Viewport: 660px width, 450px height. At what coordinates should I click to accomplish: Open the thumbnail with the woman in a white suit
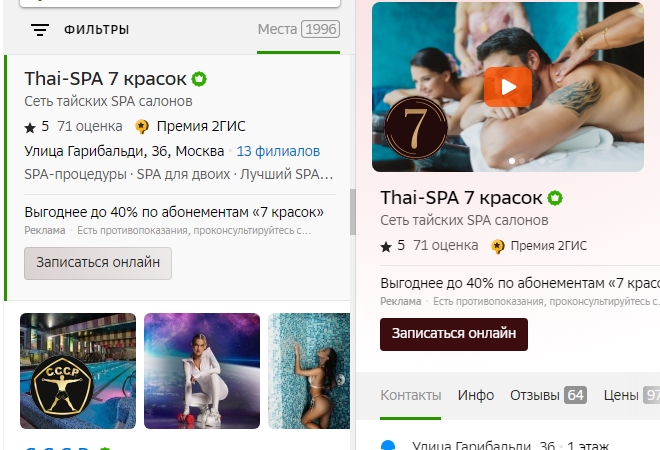pyautogui.click(x=202, y=371)
